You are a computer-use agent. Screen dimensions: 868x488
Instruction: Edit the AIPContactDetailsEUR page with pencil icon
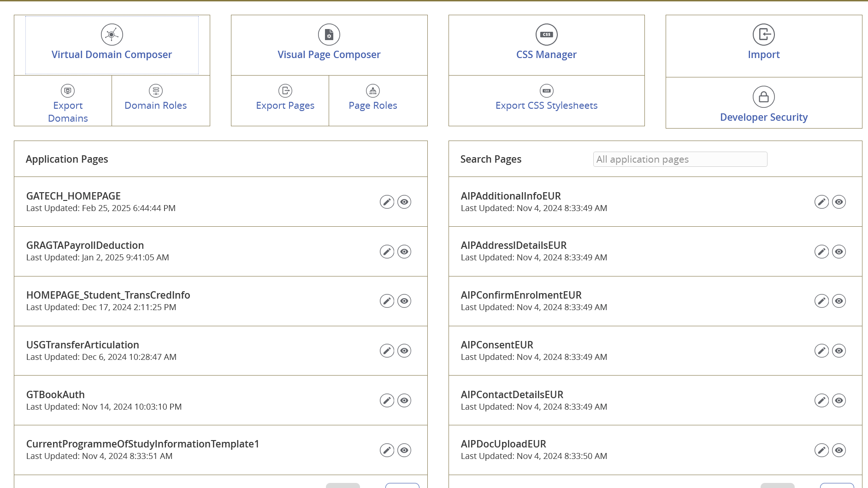coord(821,400)
